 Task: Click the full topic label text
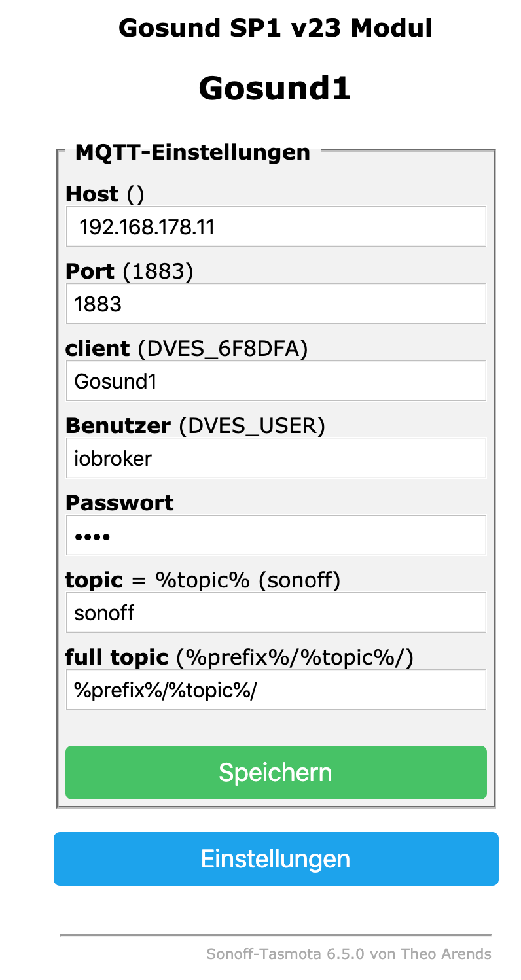[x=240, y=657]
